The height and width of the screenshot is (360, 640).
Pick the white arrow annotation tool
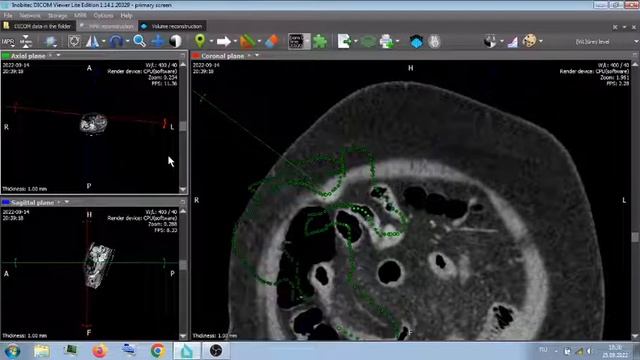point(224,41)
